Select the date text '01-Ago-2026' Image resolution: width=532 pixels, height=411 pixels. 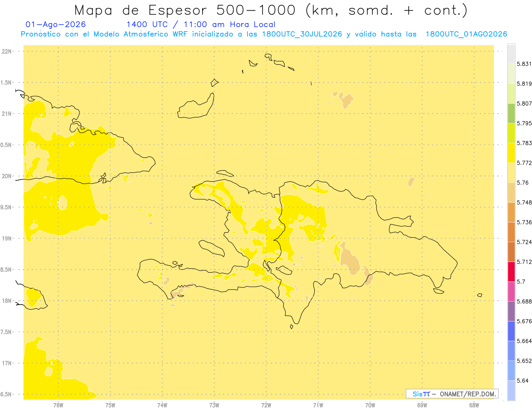pyautogui.click(x=56, y=25)
